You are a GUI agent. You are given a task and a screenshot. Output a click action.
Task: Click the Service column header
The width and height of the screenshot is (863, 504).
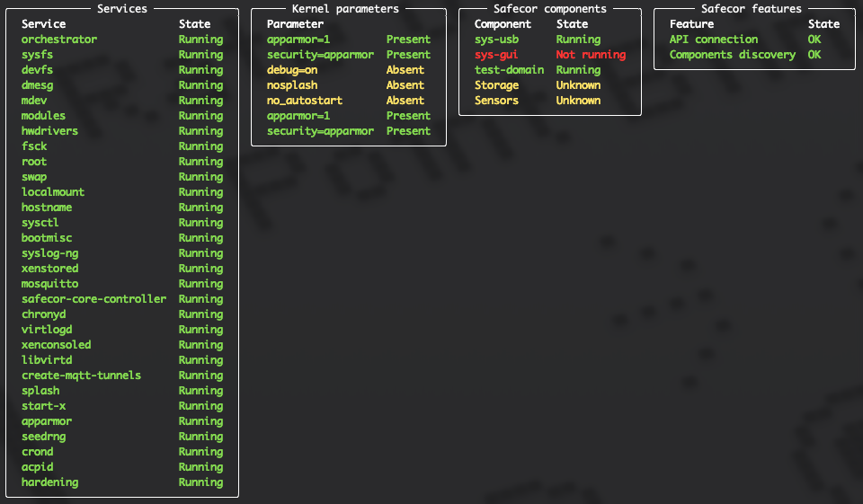(x=43, y=24)
